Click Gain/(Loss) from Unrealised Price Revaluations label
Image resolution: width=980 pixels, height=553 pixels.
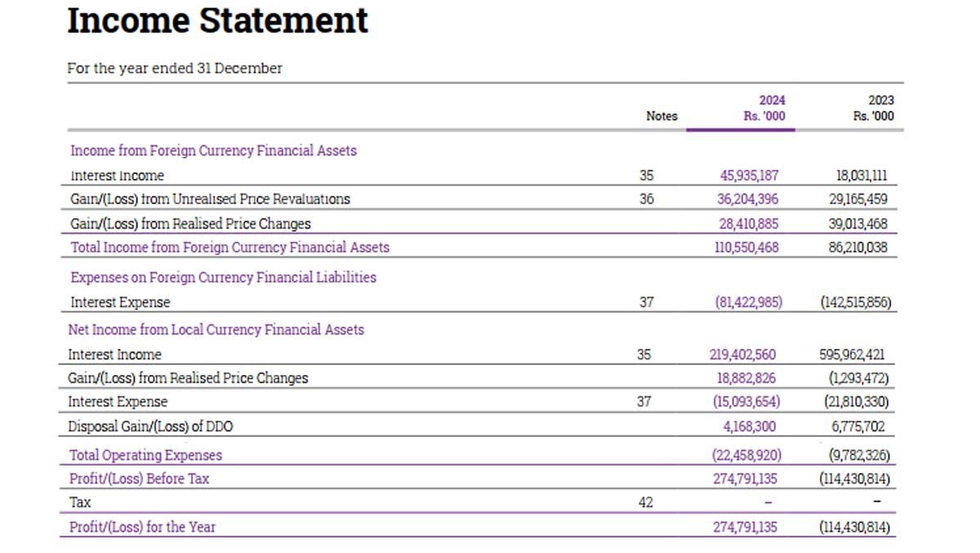(210, 198)
